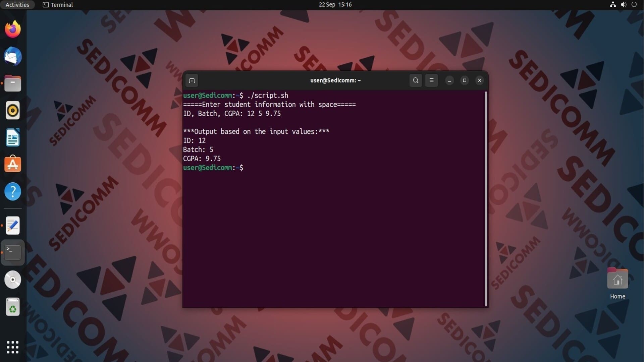Open terminal search
The height and width of the screenshot is (362, 644).
(416, 80)
